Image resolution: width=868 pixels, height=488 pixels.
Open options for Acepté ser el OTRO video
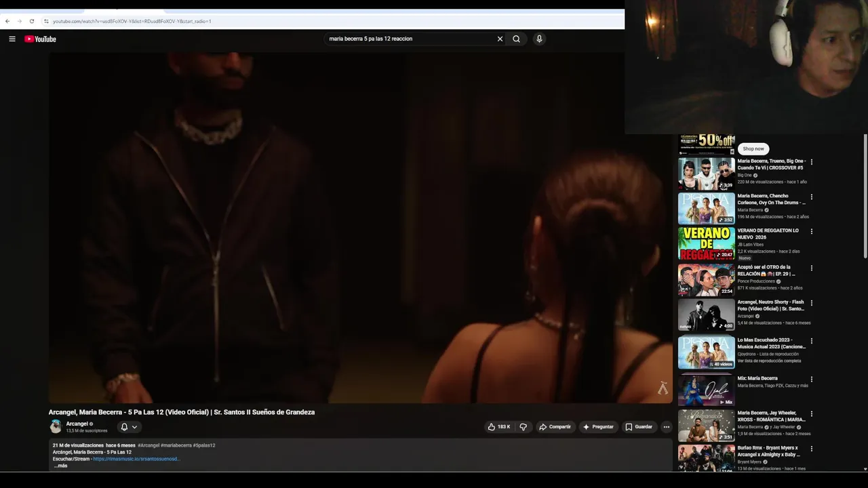coord(811,268)
